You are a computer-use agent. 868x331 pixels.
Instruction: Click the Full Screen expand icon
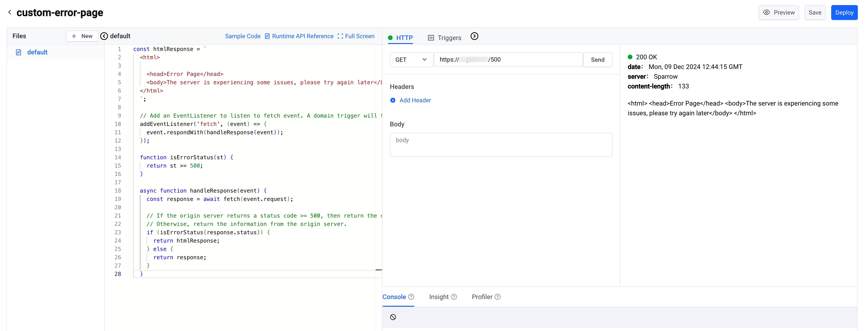pyautogui.click(x=340, y=36)
